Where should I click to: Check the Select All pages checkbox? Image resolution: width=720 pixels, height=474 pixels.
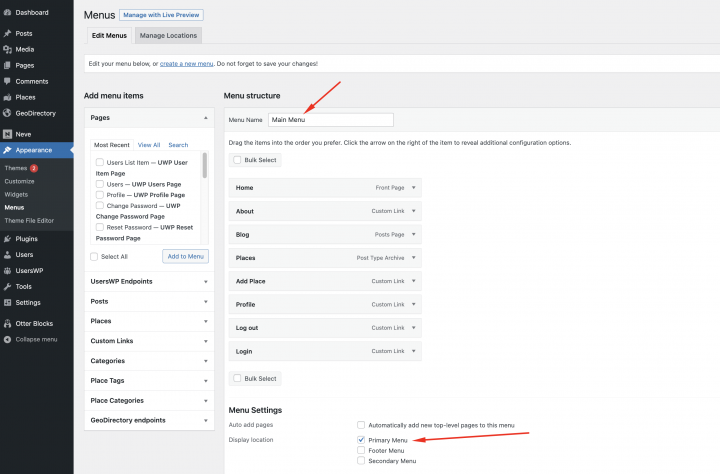[x=94, y=257]
